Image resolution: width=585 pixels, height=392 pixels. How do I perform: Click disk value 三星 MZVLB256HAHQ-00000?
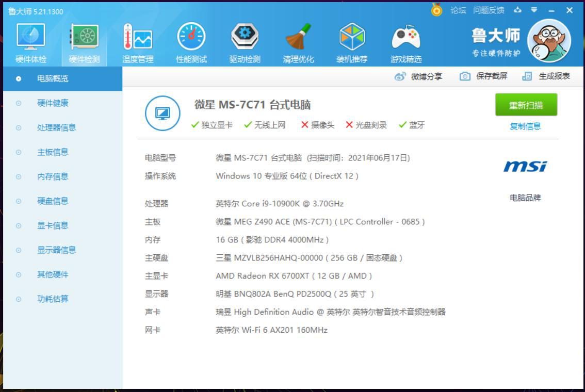[309, 258]
